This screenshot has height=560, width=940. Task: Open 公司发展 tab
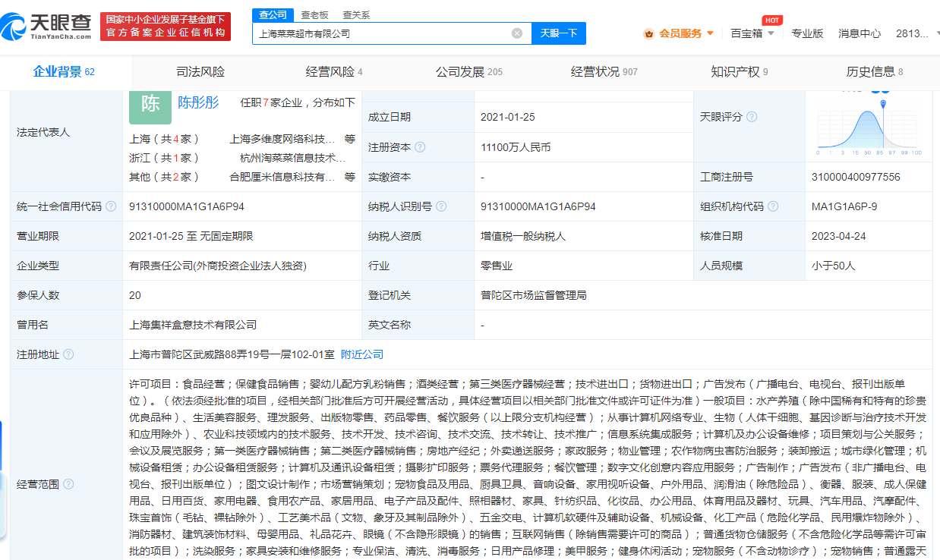coord(469,72)
